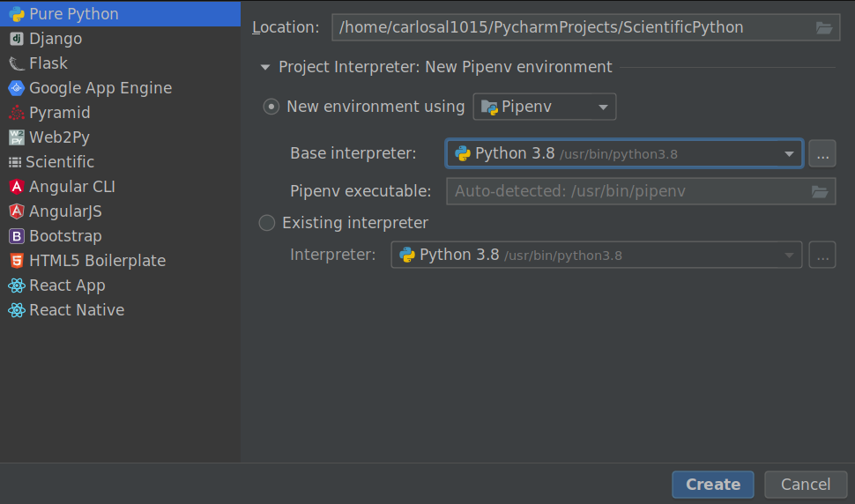
Task: Click the Cancel button
Action: coord(806,485)
